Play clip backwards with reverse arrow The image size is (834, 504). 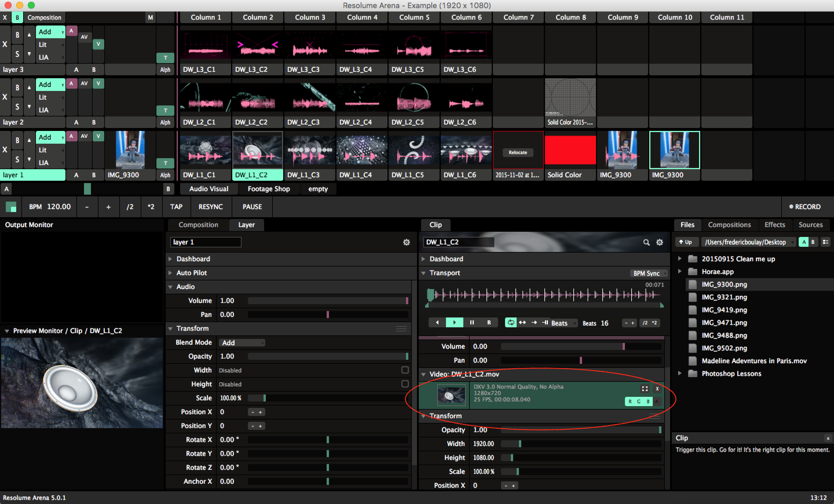tap(437, 323)
